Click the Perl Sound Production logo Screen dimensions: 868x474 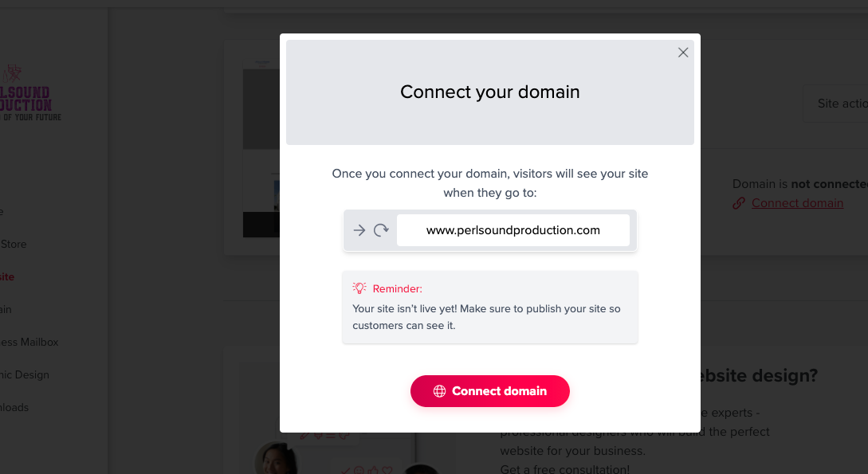pyautogui.click(x=28, y=92)
